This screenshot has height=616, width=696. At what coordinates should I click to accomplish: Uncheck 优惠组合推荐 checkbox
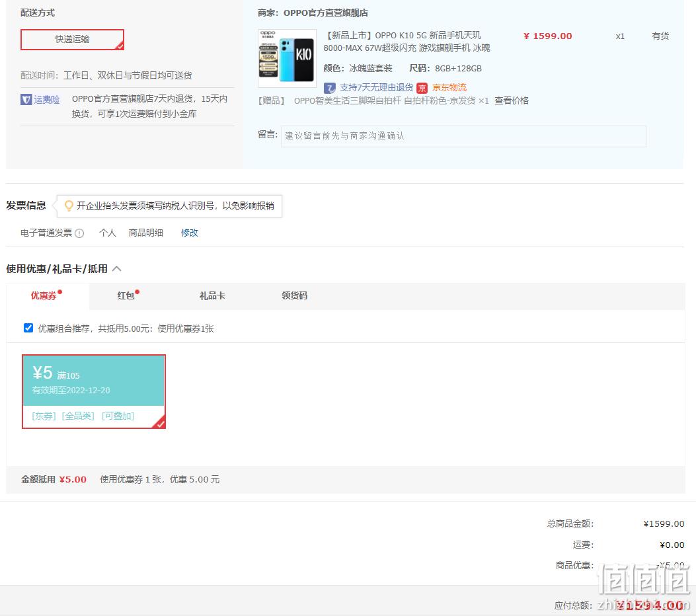click(x=28, y=328)
